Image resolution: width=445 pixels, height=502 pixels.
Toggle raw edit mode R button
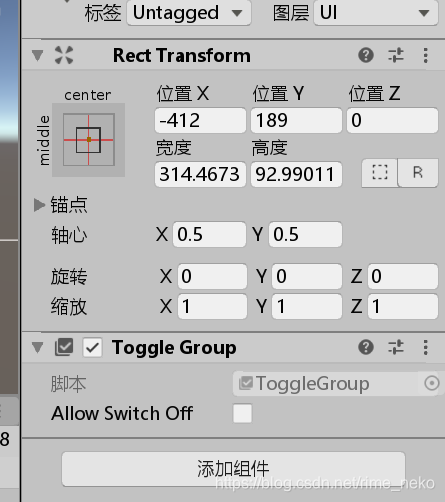[418, 173]
